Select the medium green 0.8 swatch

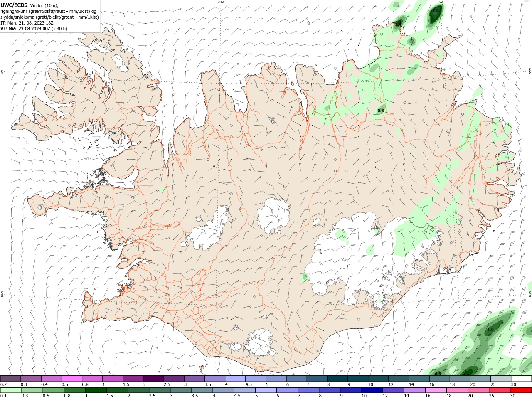click(75, 390)
